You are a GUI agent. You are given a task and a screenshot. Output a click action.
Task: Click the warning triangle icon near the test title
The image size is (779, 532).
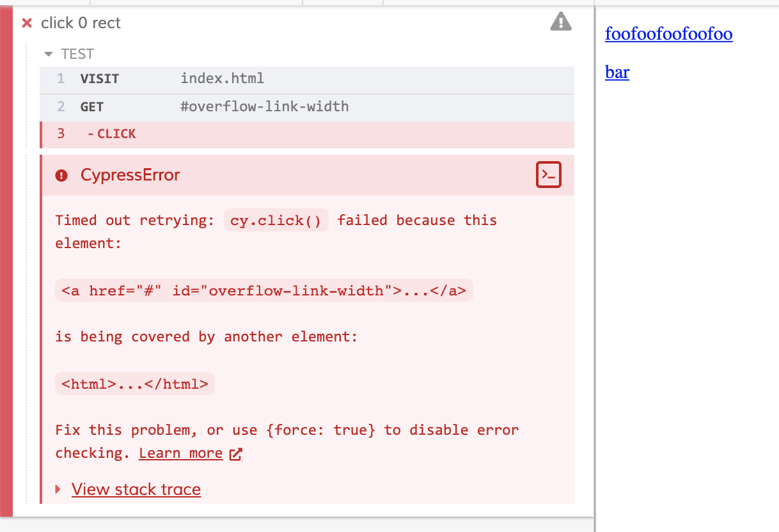click(x=560, y=22)
